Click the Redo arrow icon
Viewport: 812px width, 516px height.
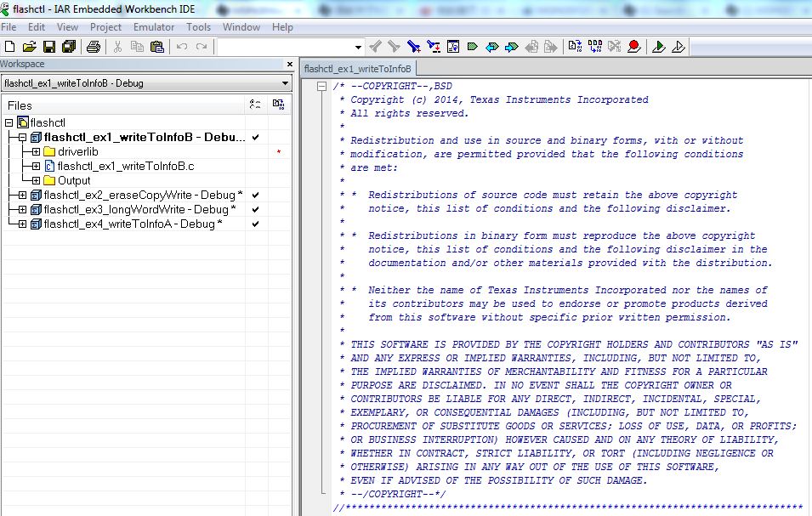pos(202,47)
